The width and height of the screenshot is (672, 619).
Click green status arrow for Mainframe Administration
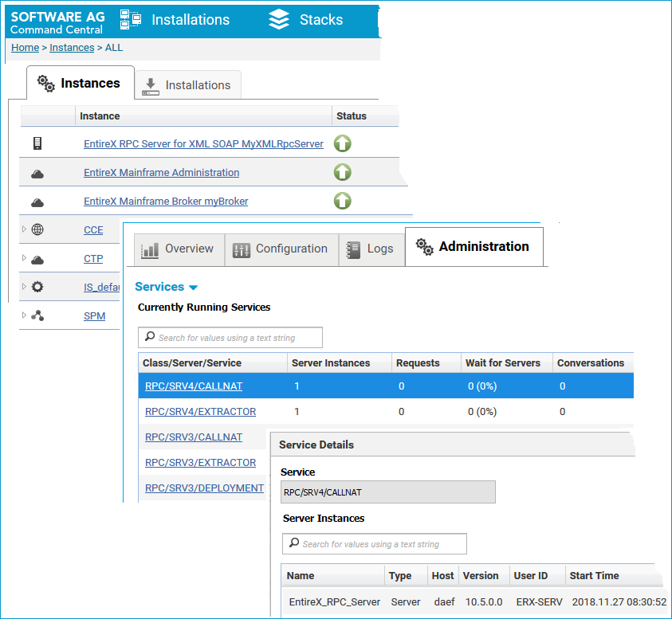(343, 172)
